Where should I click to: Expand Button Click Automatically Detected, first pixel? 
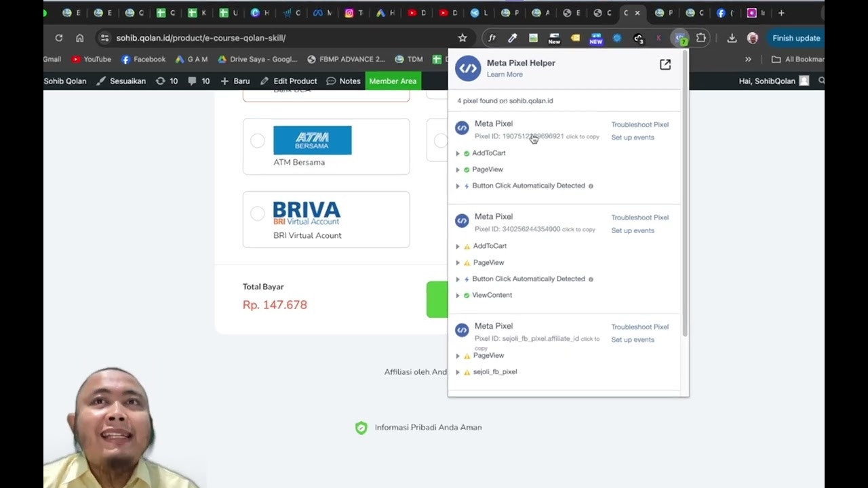[458, 186]
